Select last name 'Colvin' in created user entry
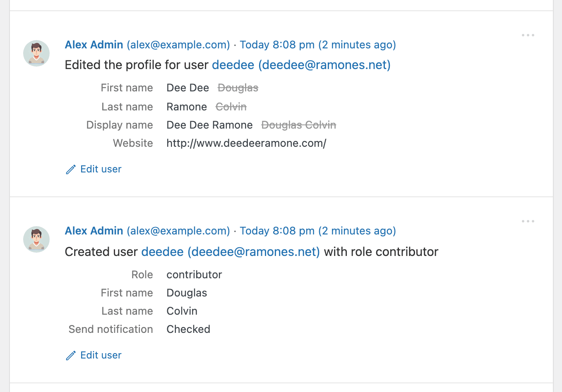 pyautogui.click(x=182, y=311)
